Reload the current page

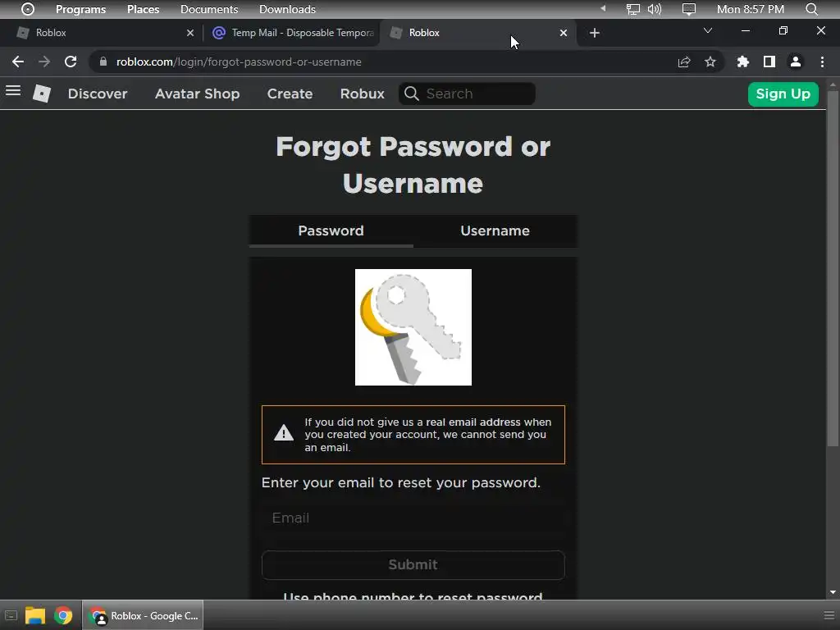coord(71,62)
